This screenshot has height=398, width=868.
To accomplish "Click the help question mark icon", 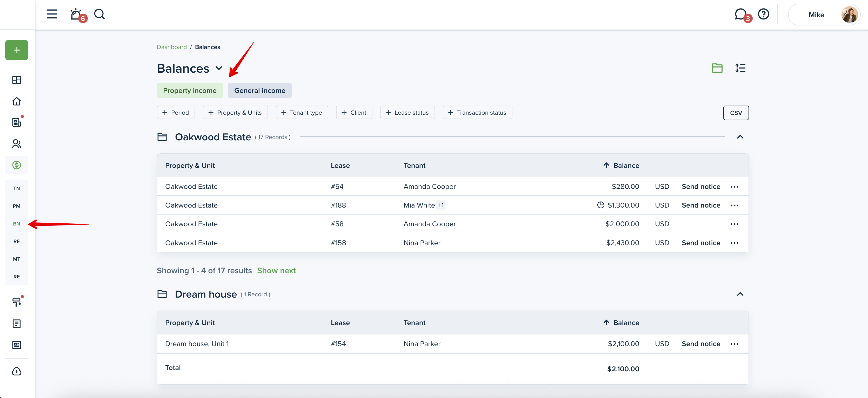I will pyautogui.click(x=763, y=14).
